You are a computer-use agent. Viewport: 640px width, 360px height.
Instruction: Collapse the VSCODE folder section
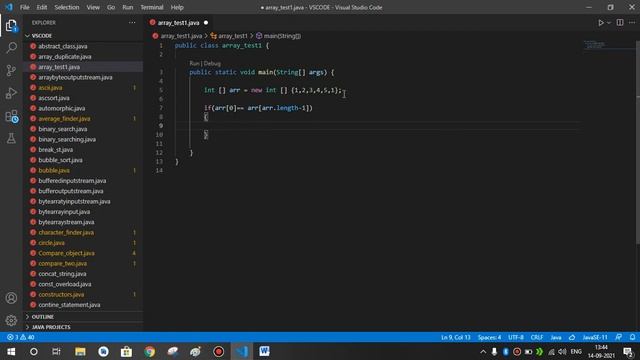[x=42, y=36]
